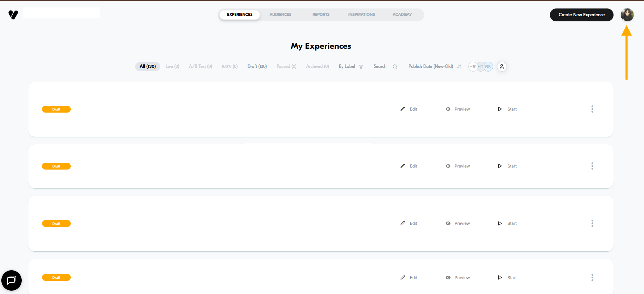Open the user profile avatar
Screen dimensions: 644x294
[x=627, y=15]
